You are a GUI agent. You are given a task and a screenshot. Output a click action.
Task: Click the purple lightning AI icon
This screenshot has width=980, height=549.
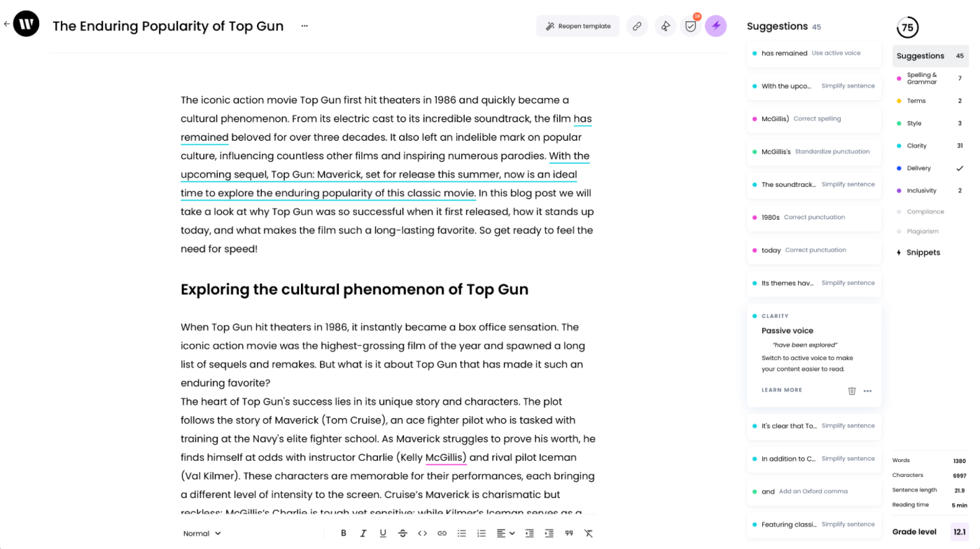(x=716, y=25)
